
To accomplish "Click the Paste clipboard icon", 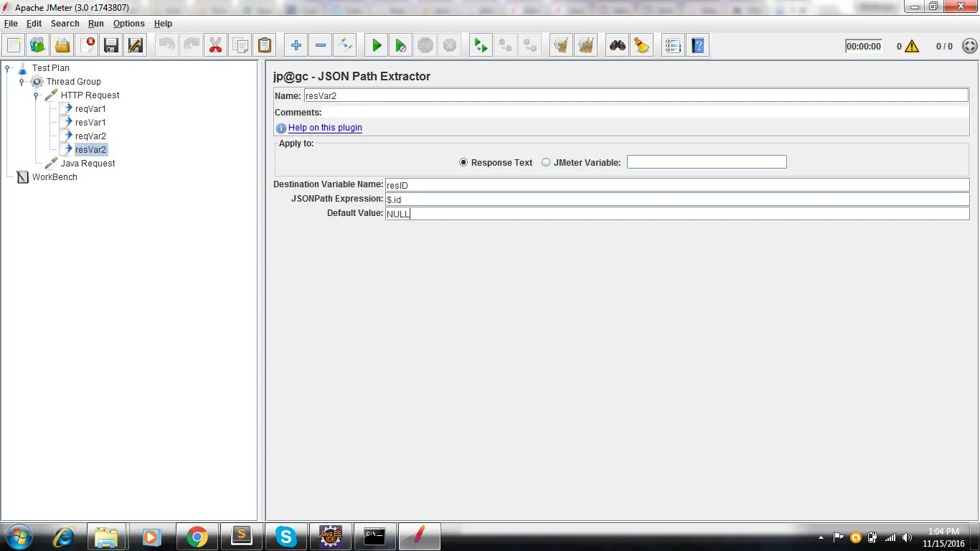I will click(x=265, y=46).
